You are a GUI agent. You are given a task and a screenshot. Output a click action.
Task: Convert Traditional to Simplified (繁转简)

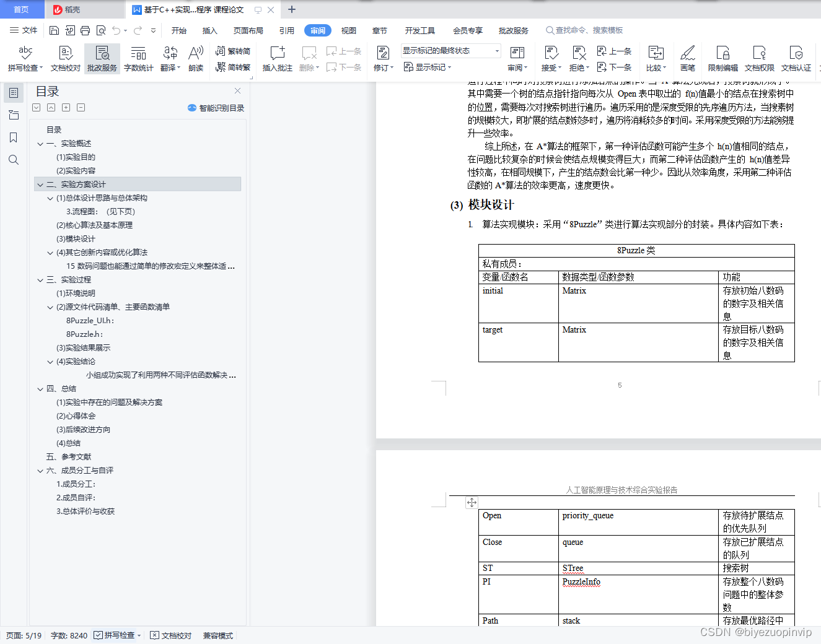click(x=233, y=51)
